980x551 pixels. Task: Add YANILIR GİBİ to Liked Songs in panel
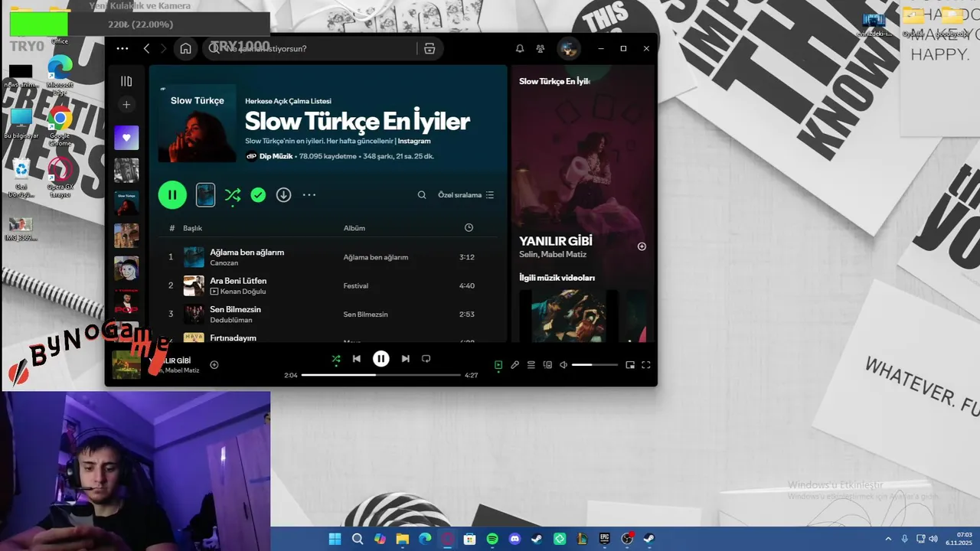pyautogui.click(x=642, y=246)
